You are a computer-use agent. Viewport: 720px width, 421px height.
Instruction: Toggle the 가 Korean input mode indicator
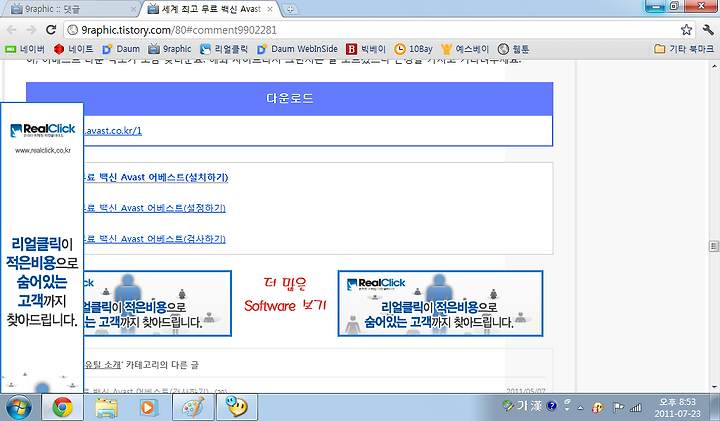point(523,406)
